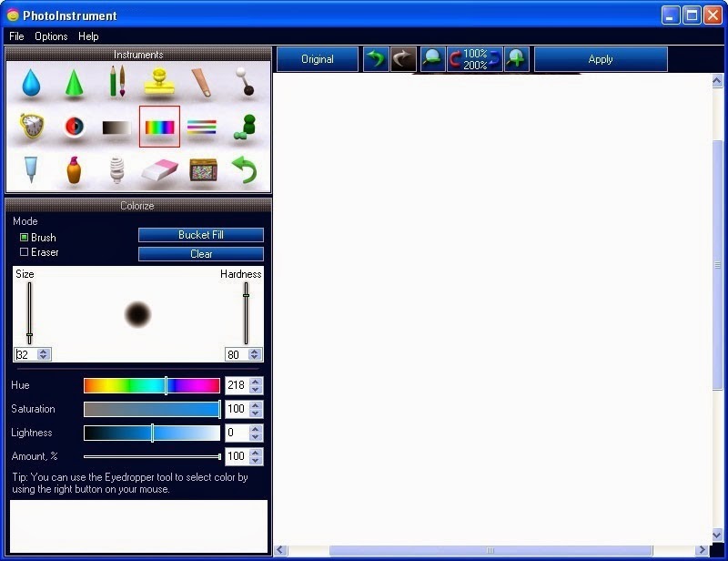Select the white and black pins tool
The width and height of the screenshot is (728, 561).
click(245, 81)
